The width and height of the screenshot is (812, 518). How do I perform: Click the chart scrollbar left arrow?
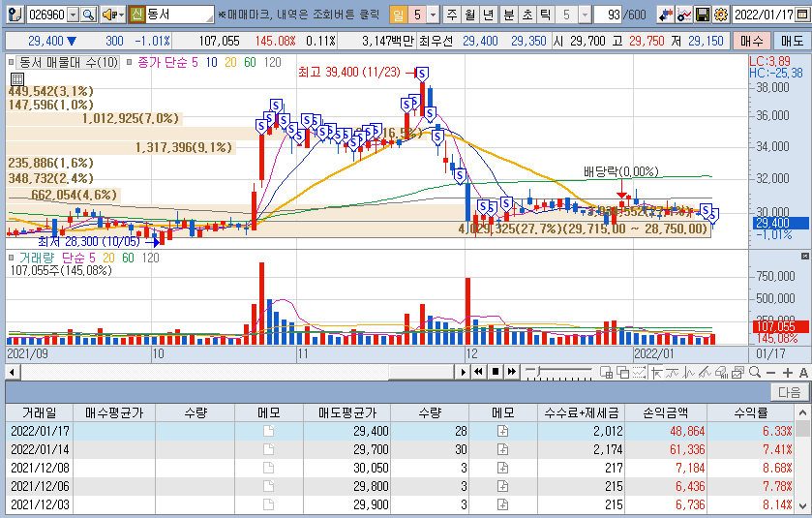click(12, 372)
